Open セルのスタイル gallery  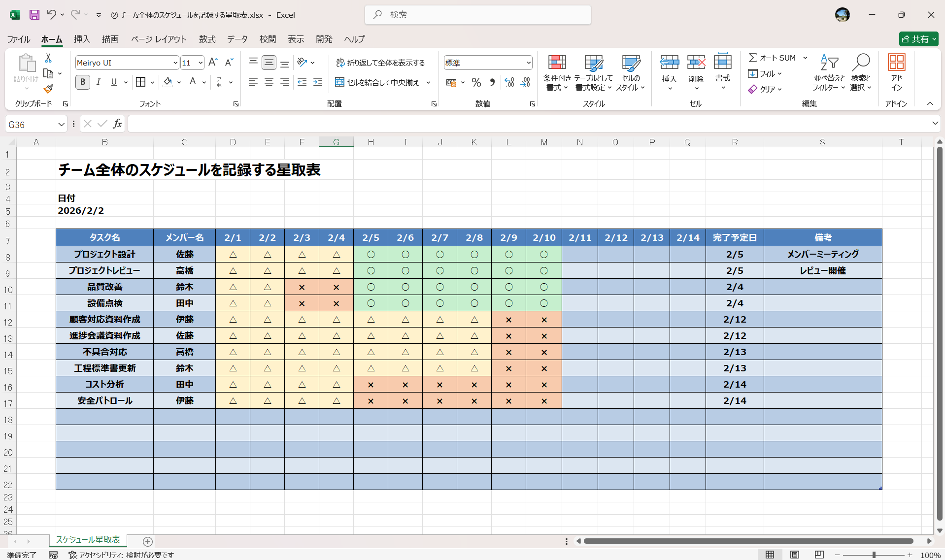click(630, 73)
